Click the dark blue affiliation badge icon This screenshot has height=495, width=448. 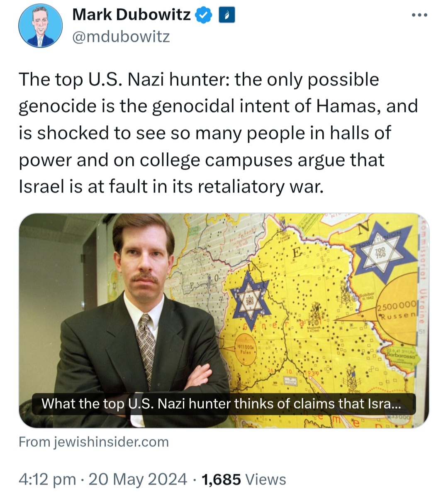click(226, 15)
